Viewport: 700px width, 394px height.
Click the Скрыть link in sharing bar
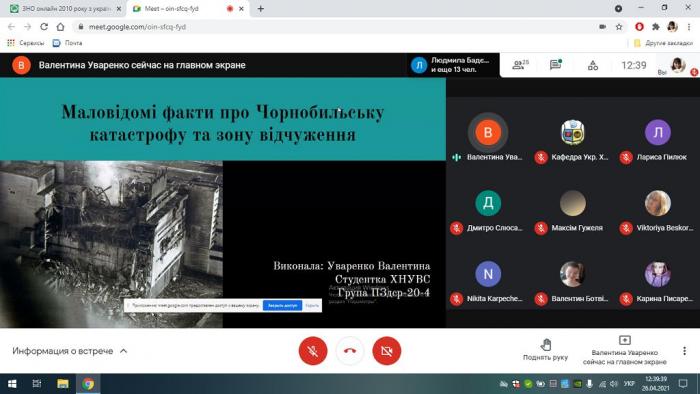[x=312, y=305]
